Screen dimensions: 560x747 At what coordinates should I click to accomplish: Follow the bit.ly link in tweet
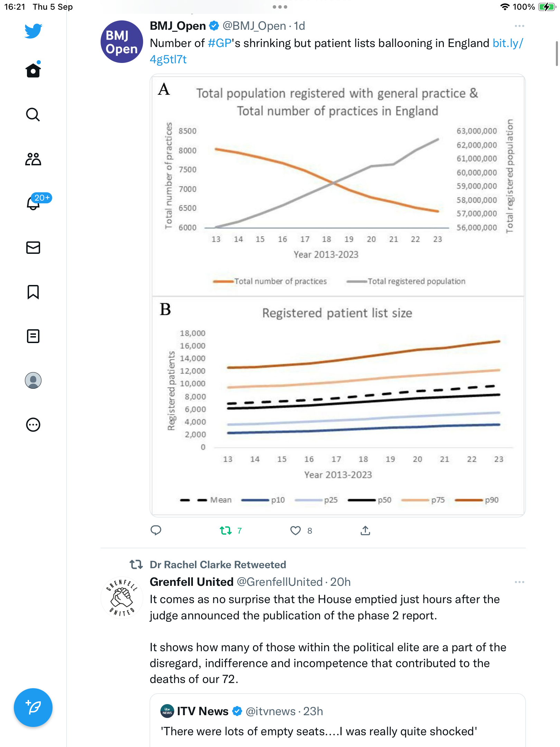coord(336,51)
